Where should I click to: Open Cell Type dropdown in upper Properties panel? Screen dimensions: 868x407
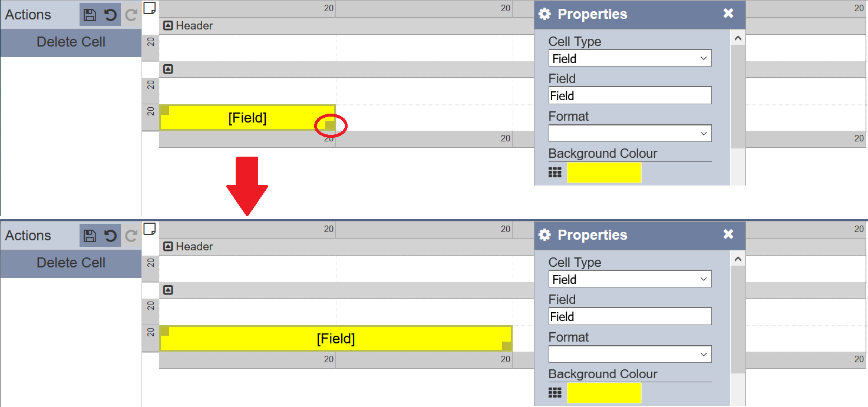click(x=630, y=58)
